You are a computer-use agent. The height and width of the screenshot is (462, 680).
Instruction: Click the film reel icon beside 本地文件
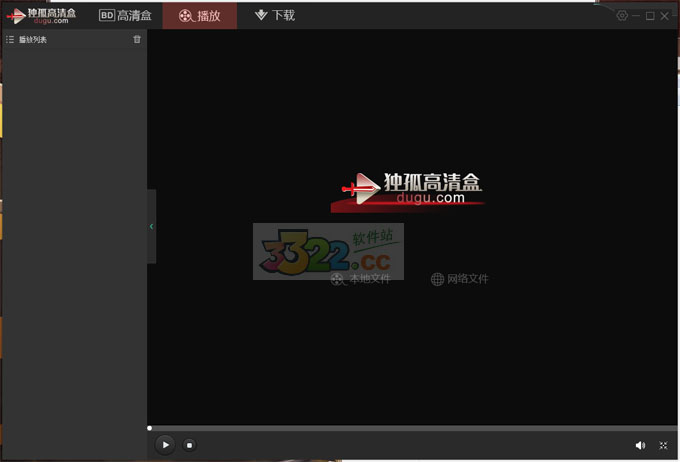click(338, 279)
